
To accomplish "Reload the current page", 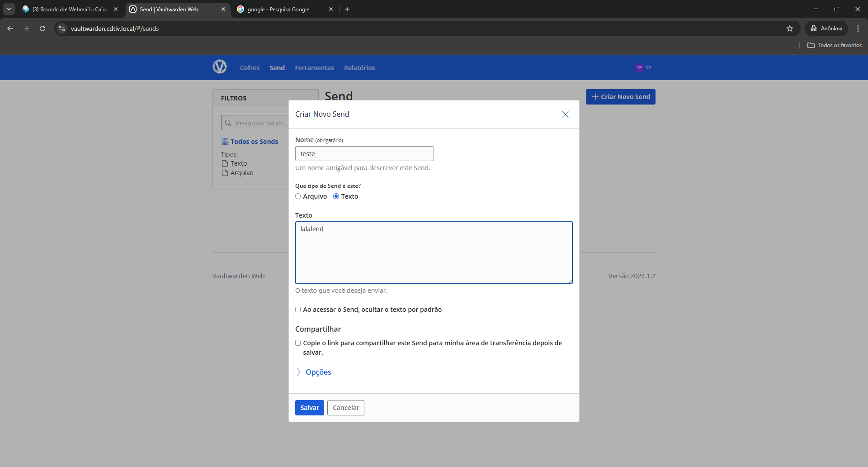I will 42,29.
